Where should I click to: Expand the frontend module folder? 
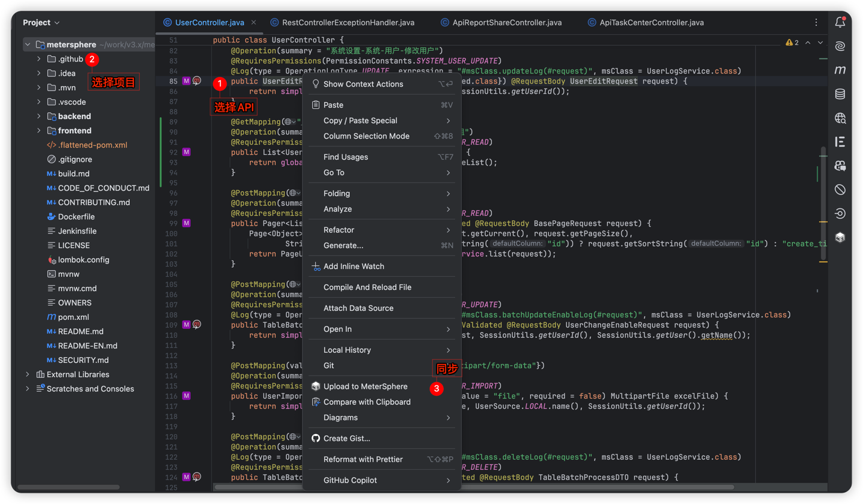coord(39,130)
